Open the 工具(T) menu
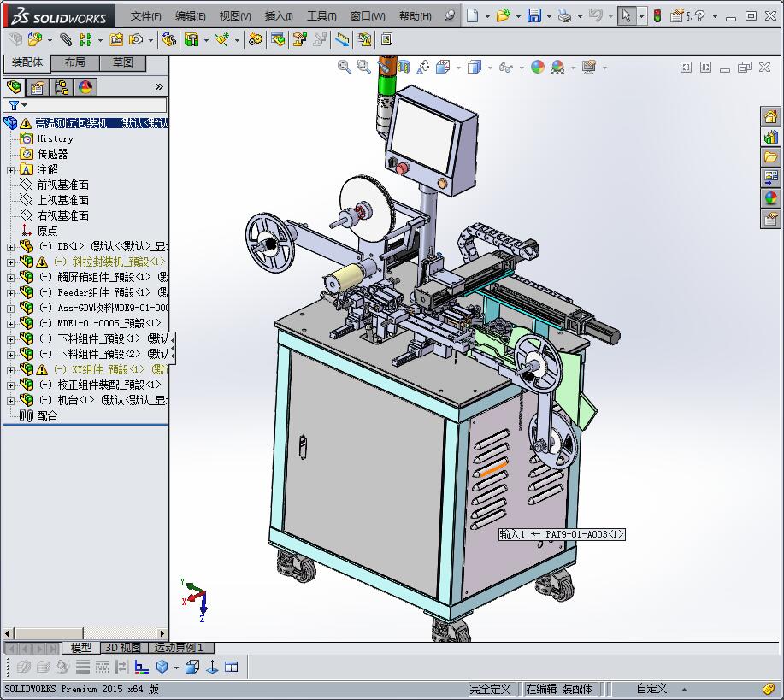The image size is (784, 700). (x=321, y=16)
